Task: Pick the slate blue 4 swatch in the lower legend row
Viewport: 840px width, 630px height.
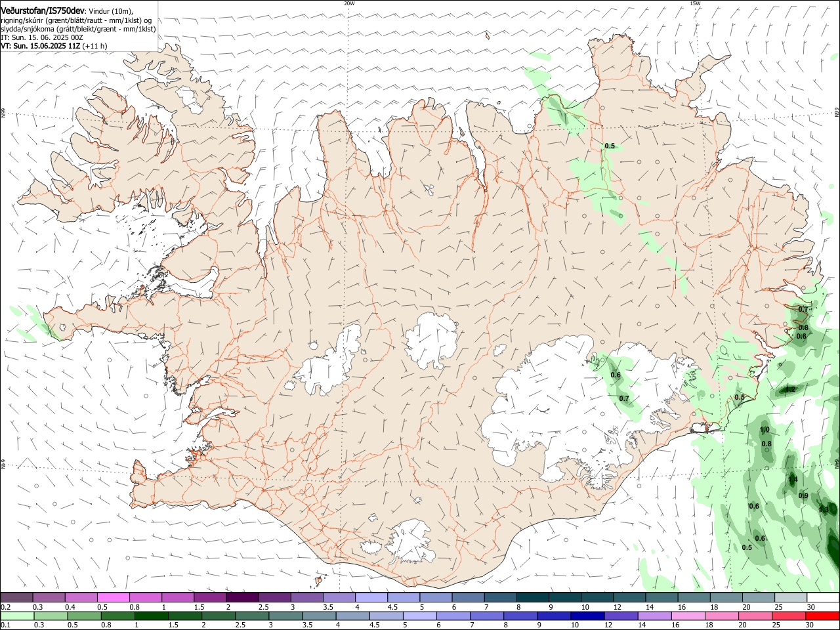Action: point(352,616)
